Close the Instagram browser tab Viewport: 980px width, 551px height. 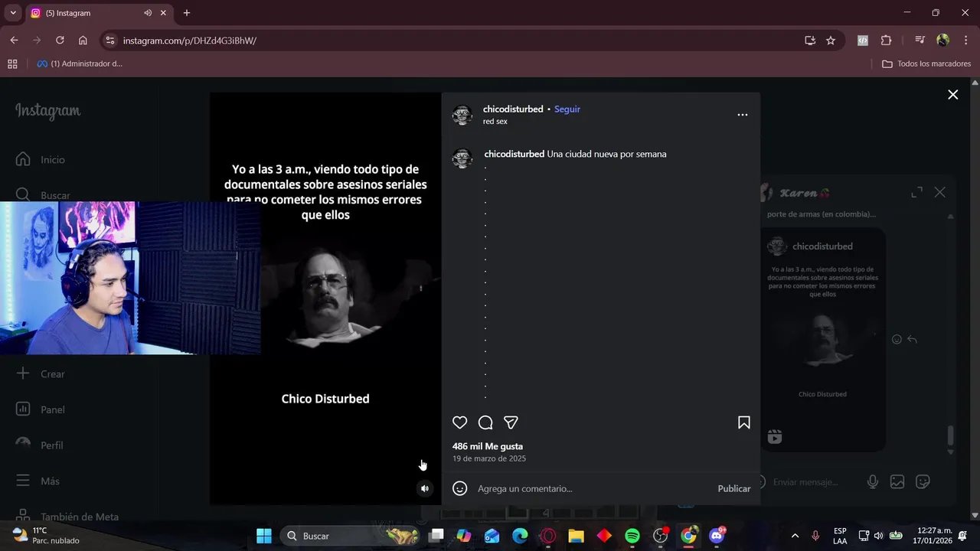point(163,13)
